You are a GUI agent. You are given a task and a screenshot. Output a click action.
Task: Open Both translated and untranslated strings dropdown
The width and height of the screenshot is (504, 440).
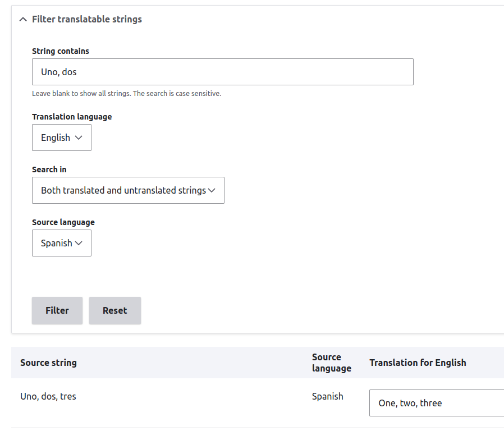[129, 190]
